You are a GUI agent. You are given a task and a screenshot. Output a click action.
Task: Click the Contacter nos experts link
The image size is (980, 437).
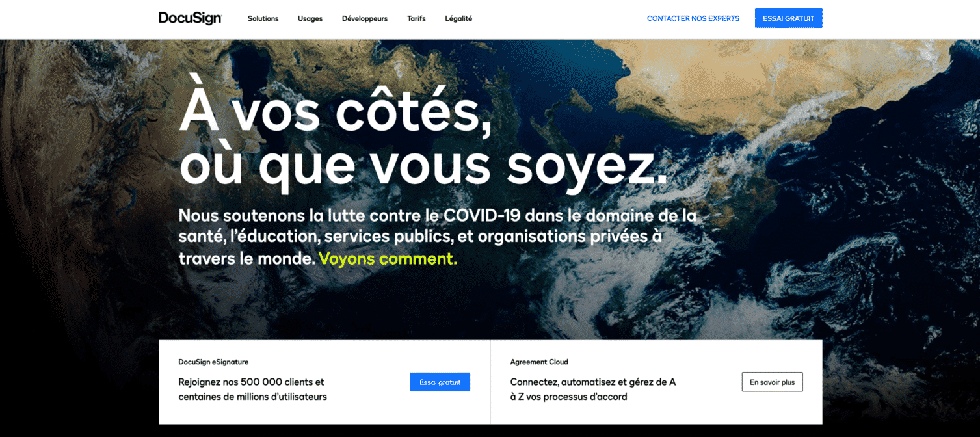(x=693, y=18)
